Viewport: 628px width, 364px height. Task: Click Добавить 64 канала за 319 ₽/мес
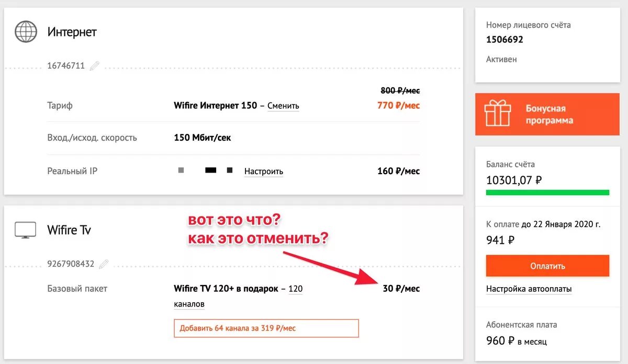click(266, 328)
